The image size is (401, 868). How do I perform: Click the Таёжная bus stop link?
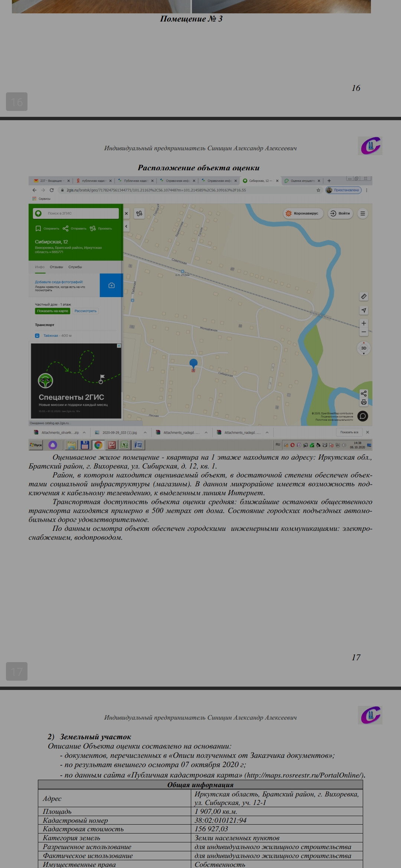[x=51, y=336]
